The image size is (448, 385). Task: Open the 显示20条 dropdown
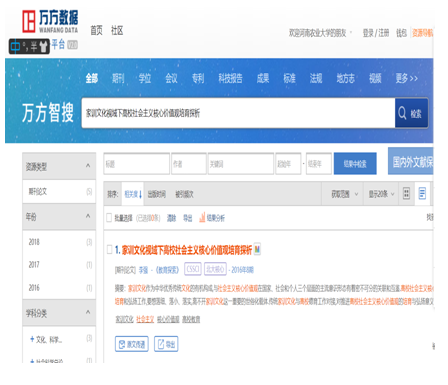coord(381,194)
